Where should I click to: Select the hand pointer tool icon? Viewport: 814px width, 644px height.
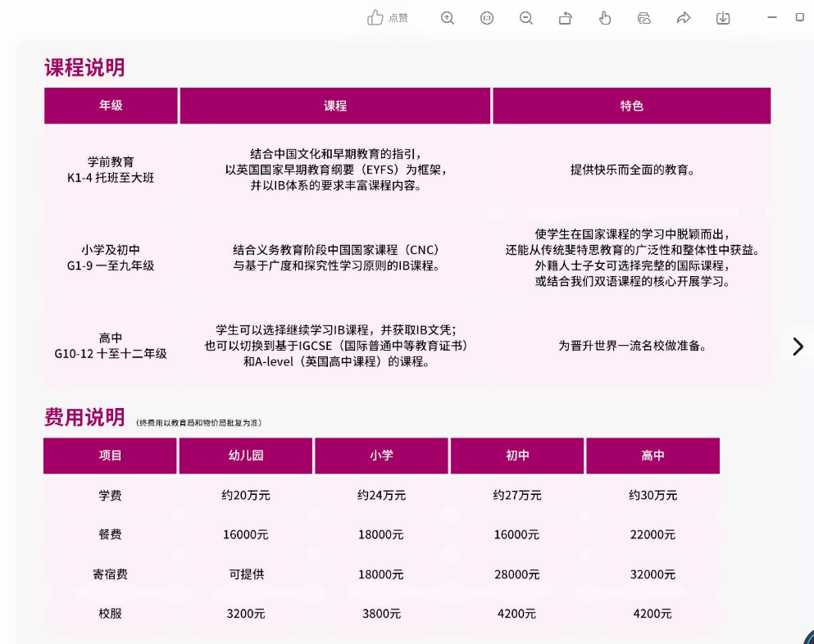tap(605, 18)
